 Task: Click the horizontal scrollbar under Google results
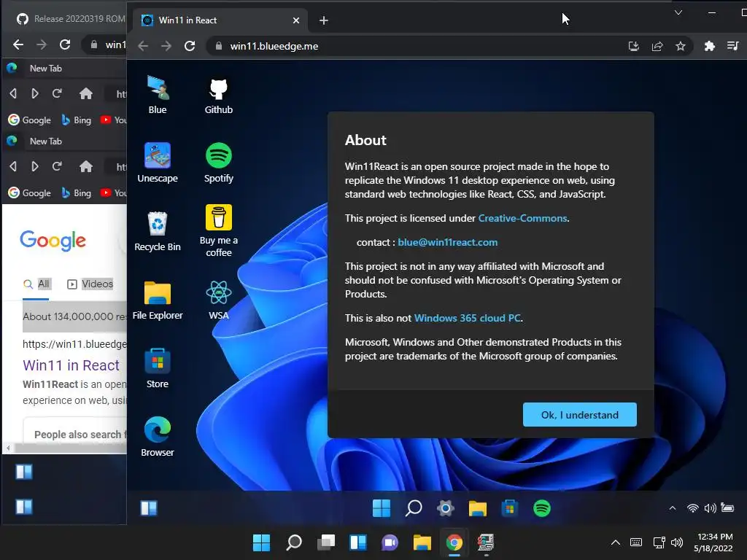click(66, 448)
